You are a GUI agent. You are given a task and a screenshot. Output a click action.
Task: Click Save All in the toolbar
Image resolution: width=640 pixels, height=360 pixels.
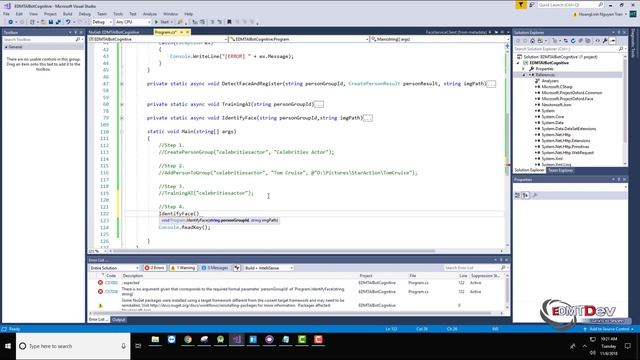[58, 22]
